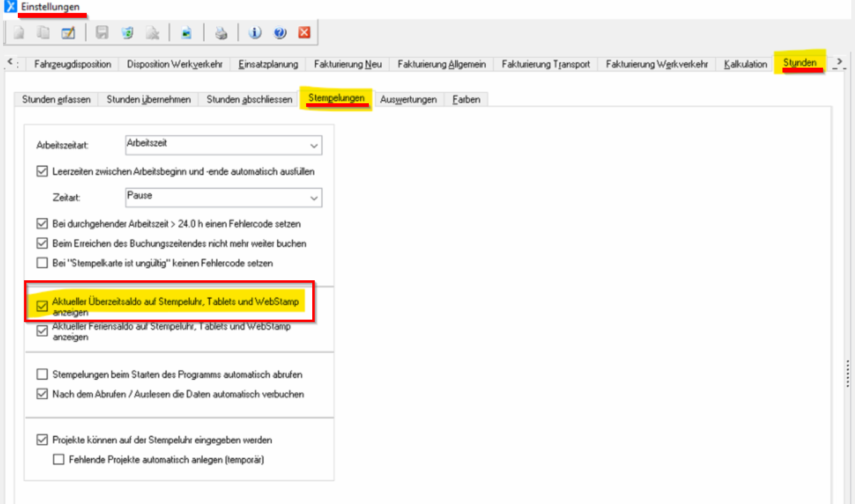Toggle Aktueller Überzeitsaldo anzeigen checkbox
The width and height of the screenshot is (855, 504).
click(42, 306)
